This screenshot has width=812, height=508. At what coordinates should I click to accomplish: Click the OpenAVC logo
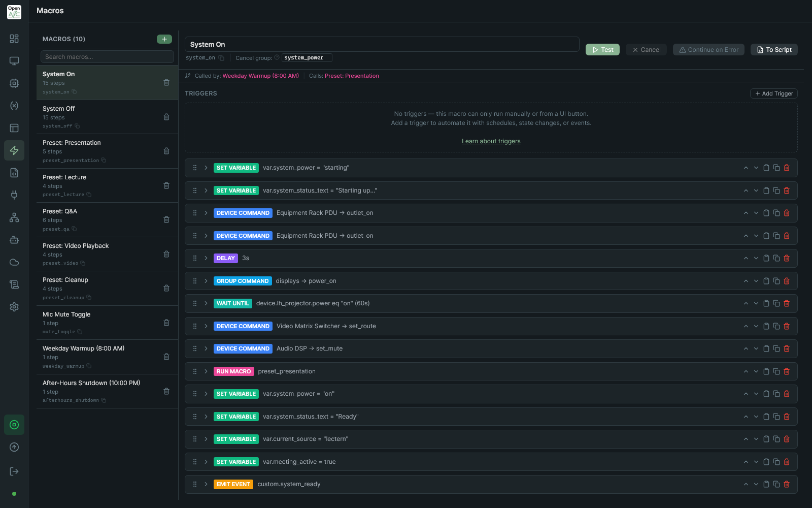click(14, 12)
